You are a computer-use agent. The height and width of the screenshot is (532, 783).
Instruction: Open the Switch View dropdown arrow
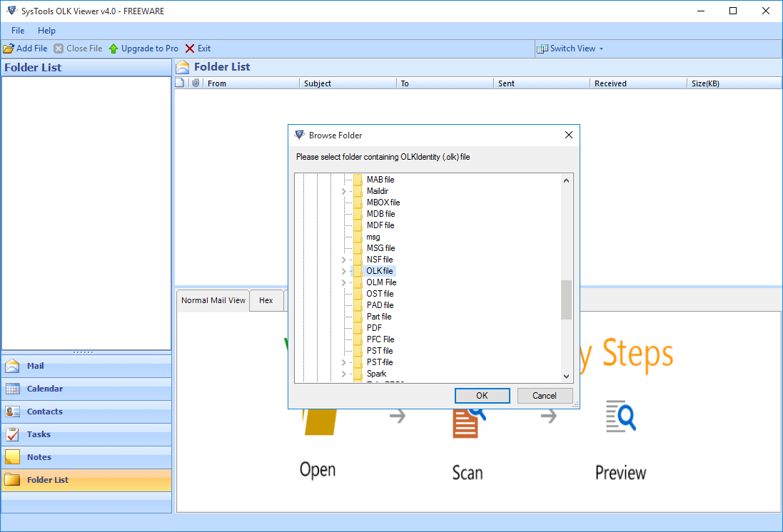pos(601,49)
